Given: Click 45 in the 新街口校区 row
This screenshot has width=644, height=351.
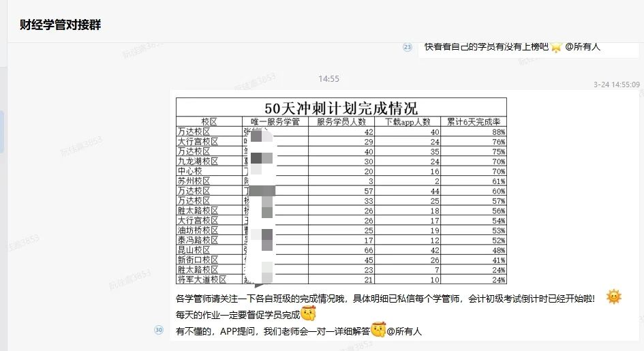Looking at the screenshot, I should click(x=341, y=260).
